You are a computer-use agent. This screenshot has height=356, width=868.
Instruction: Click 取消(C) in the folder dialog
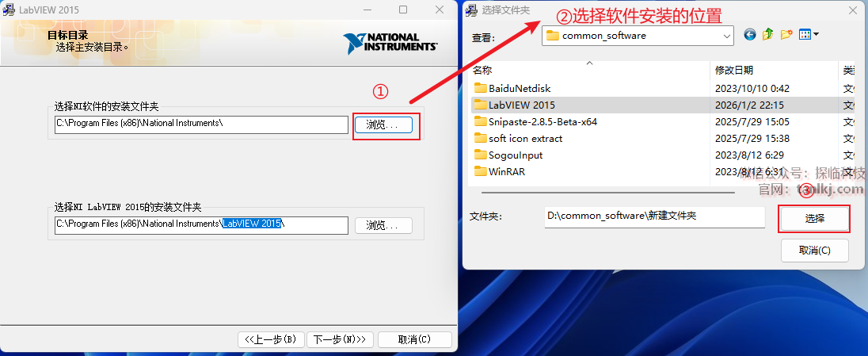814,250
